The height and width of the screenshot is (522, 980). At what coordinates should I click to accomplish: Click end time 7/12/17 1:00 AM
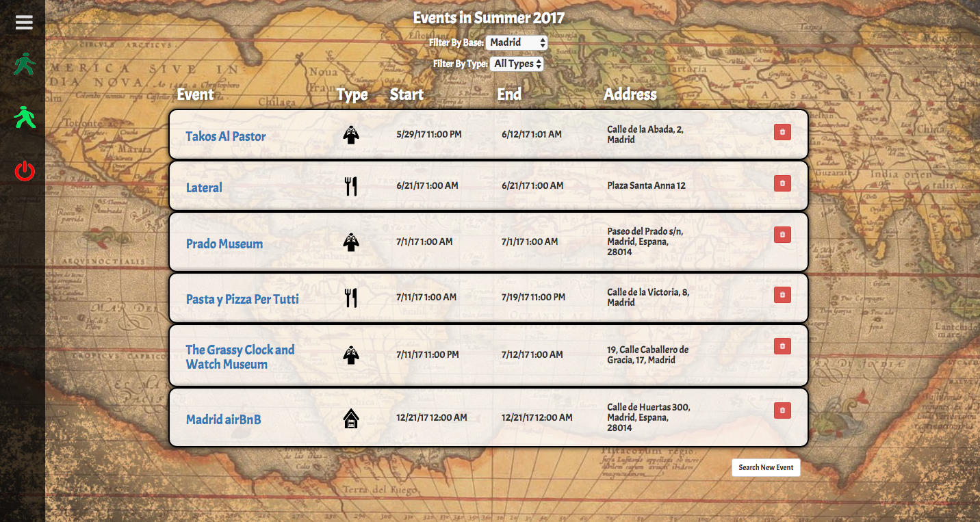pyautogui.click(x=532, y=354)
